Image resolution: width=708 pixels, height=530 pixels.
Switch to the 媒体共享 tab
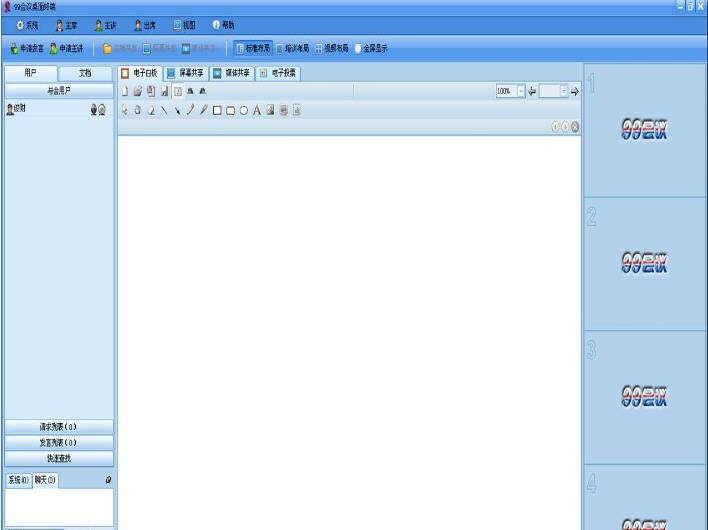[232, 73]
